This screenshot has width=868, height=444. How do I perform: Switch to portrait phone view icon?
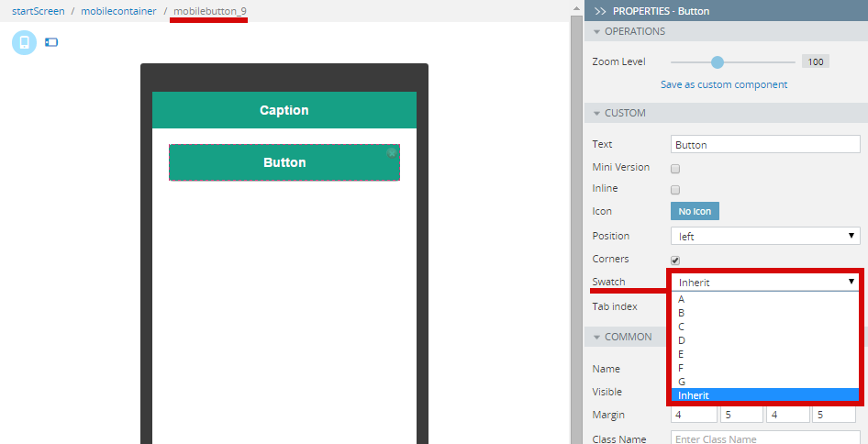25,42
